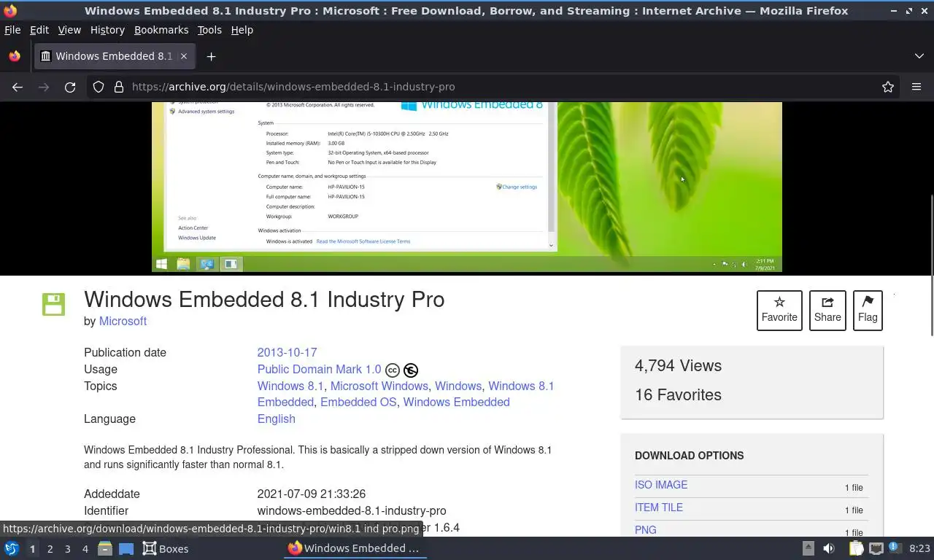
Task: Focus Firefox window in taskbar
Action: coord(355,548)
